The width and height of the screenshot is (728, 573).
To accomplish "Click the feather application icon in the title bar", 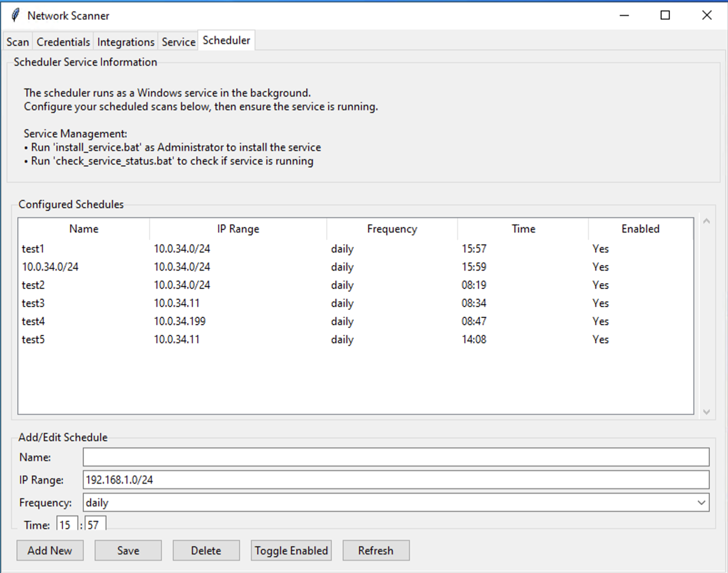I will point(15,15).
